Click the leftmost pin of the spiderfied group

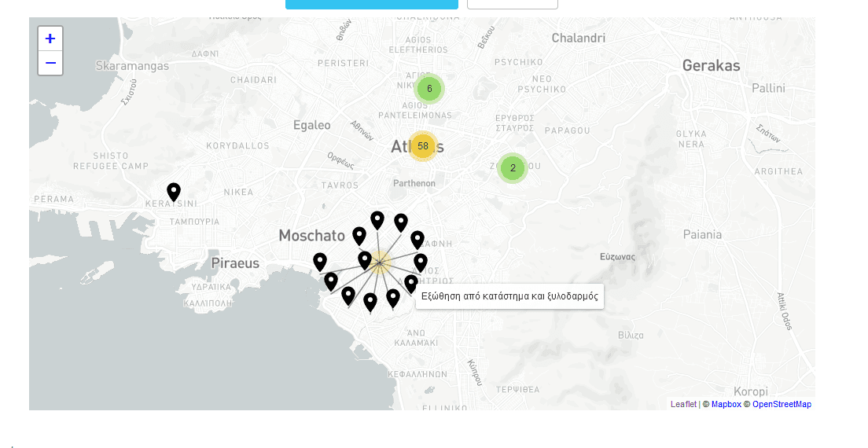coord(320,261)
